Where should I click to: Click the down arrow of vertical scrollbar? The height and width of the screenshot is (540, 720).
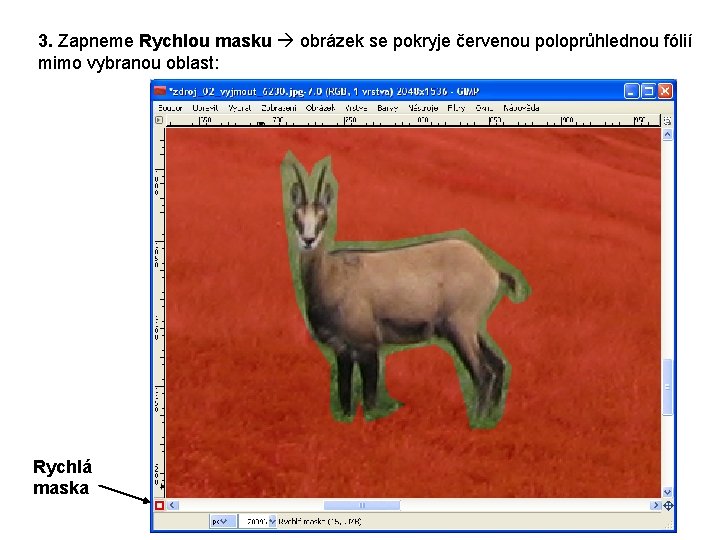click(667, 492)
